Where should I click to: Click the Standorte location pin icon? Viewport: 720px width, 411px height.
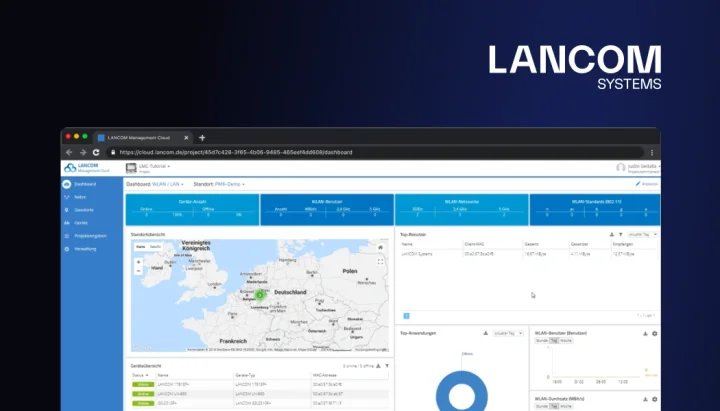(x=67, y=210)
